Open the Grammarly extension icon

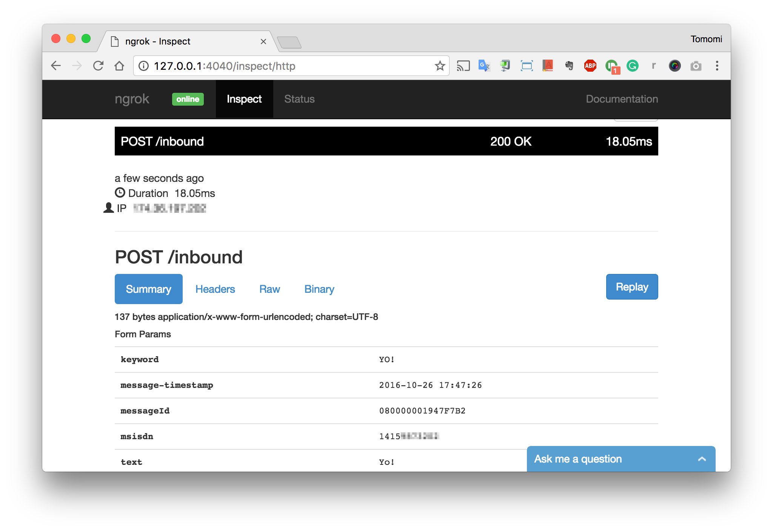(x=633, y=66)
